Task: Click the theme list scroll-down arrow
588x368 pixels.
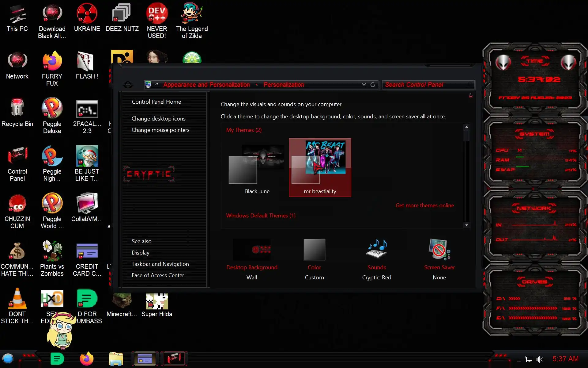Action: point(466,225)
